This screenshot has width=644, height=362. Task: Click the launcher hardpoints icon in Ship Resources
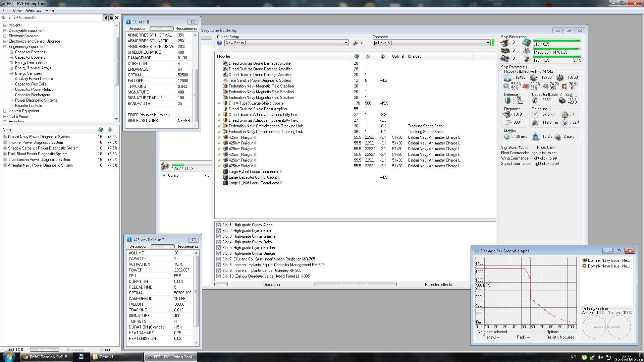(x=505, y=50)
